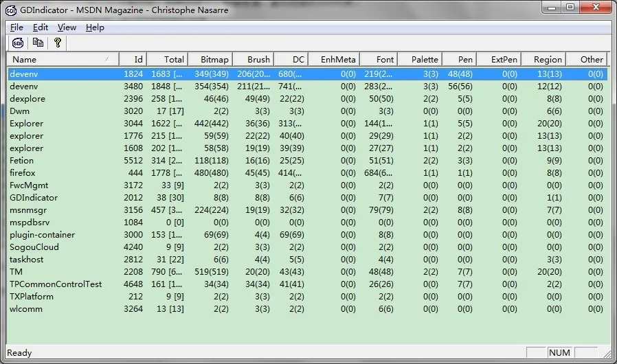The image size is (617, 364).
Task: Click Bitmap value 519(519) in TM row
Action: point(212,272)
